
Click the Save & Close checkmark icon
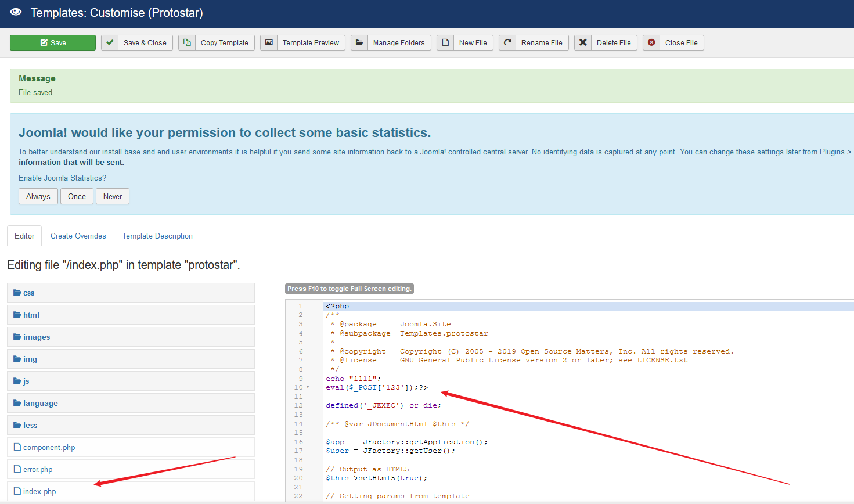tap(110, 42)
